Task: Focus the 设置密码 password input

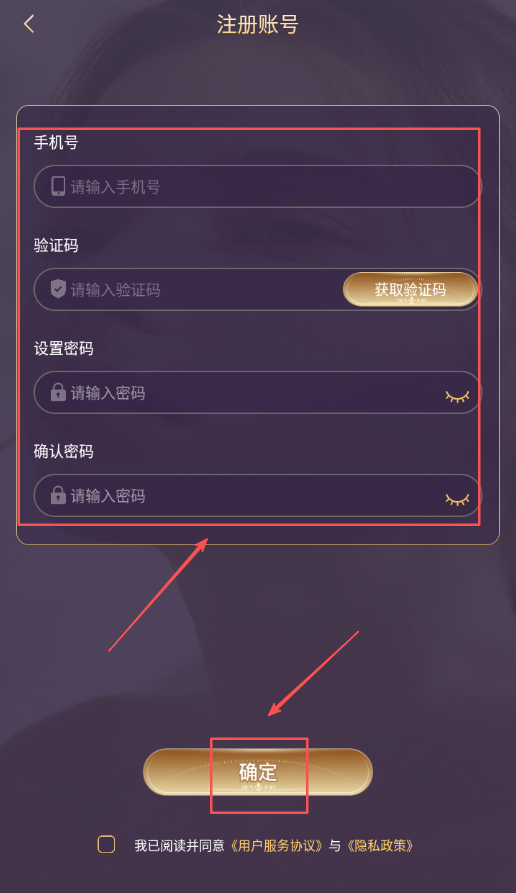Action: click(257, 392)
